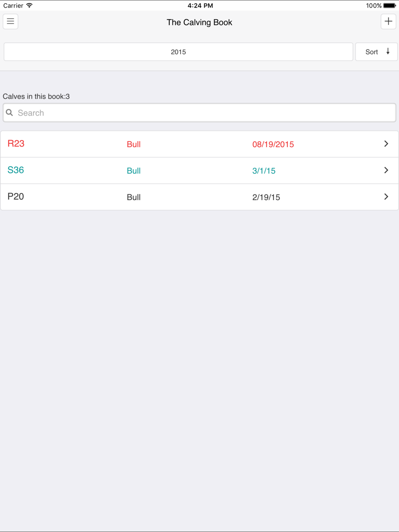Tap the 08/19/2015 birth date

click(x=273, y=144)
